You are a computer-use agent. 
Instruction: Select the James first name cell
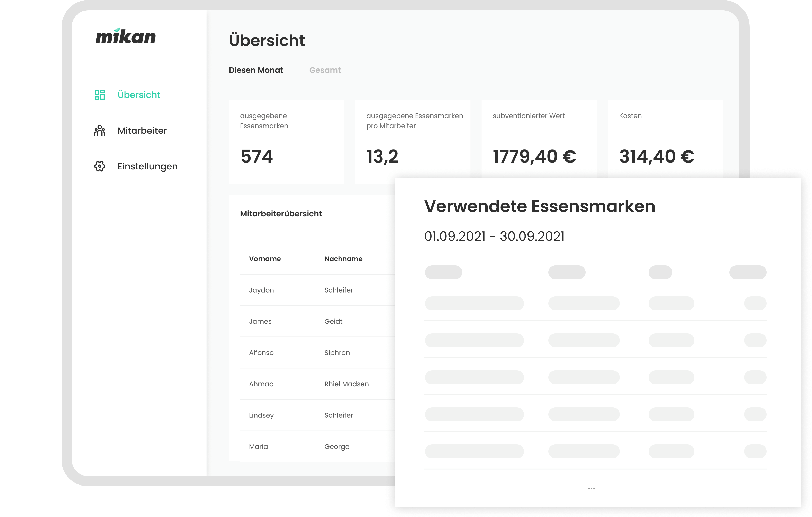[260, 322]
